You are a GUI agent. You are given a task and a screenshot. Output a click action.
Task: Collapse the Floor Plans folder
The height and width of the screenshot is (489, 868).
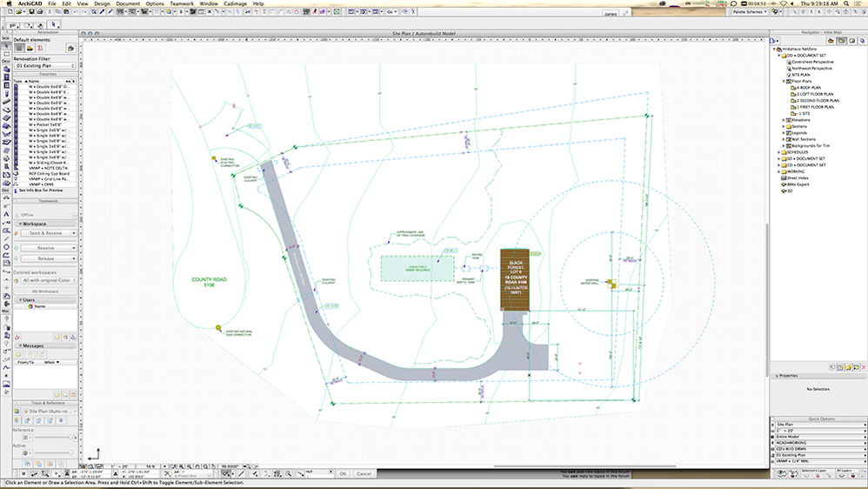784,82
